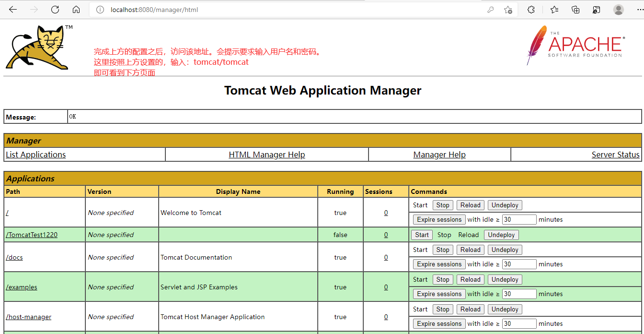Open the Manager Help link

click(439, 155)
